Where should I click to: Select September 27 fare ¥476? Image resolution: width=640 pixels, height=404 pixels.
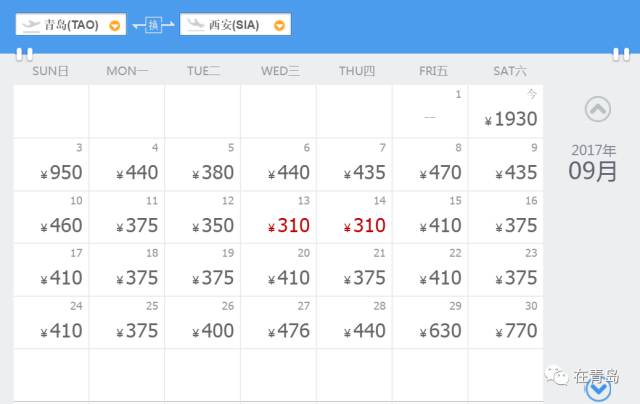tap(279, 322)
